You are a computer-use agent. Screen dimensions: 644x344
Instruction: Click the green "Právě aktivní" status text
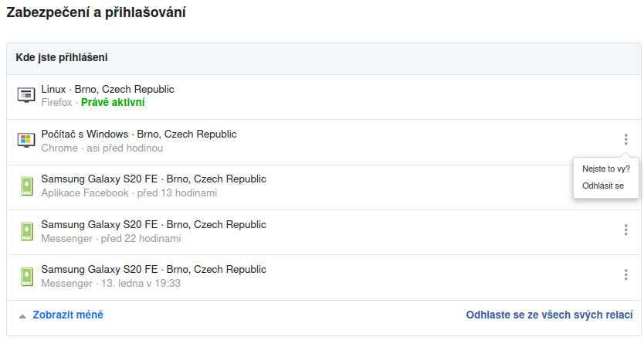(113, 102)
